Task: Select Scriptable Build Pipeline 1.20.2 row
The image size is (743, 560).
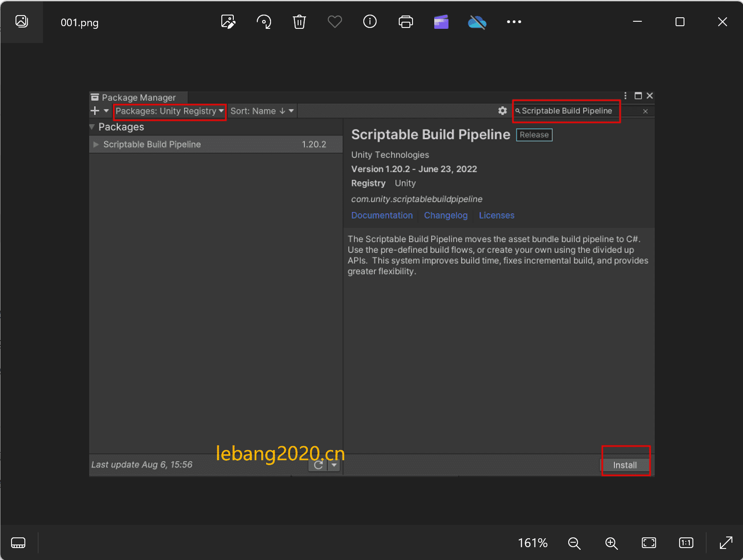Action: tap(216, 145)
